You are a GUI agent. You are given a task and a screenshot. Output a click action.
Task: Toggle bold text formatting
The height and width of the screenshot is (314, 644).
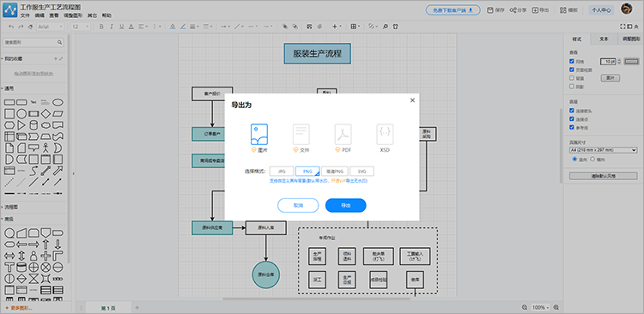101,27
